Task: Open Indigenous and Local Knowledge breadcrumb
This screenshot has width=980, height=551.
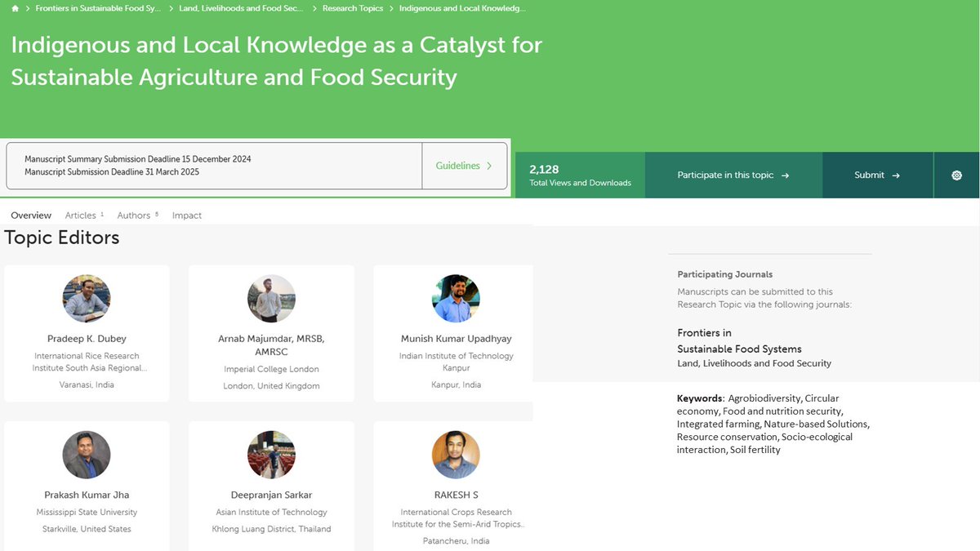Action: pyautogui.click(x=462, y=8)
